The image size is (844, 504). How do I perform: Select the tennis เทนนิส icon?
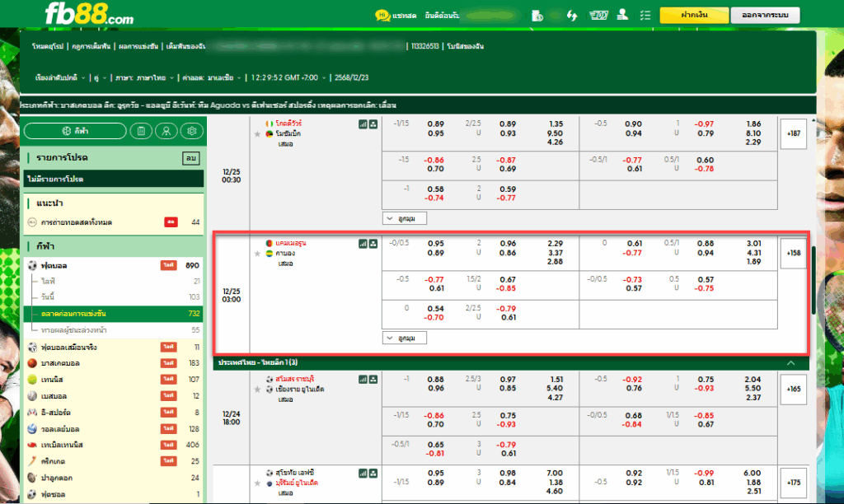(32, 379)
